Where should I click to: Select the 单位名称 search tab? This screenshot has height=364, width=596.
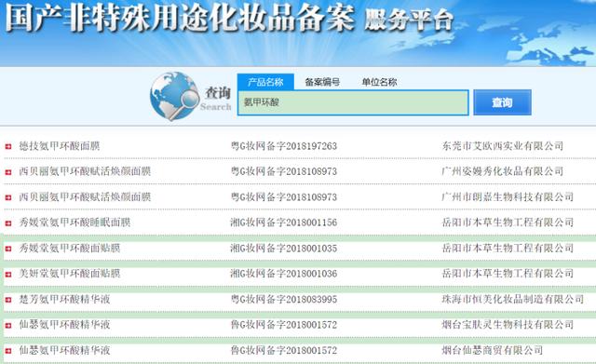[379, 82]
